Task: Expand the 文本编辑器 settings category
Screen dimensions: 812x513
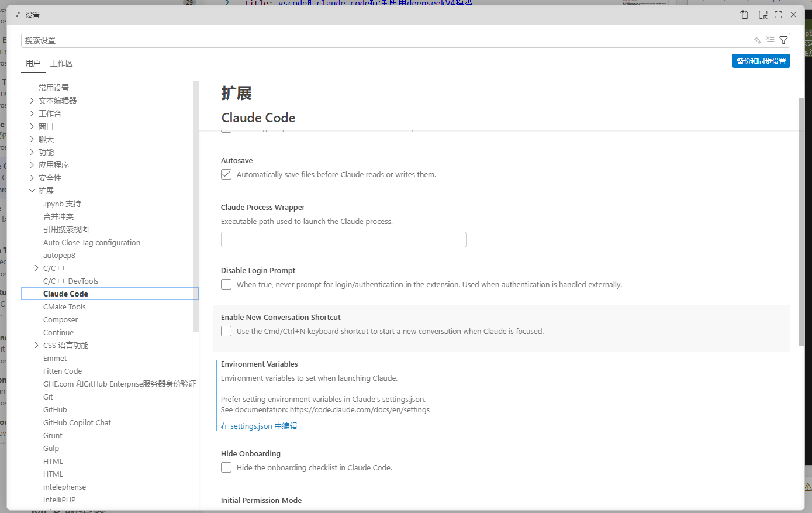Action: (x=32, y=101)
